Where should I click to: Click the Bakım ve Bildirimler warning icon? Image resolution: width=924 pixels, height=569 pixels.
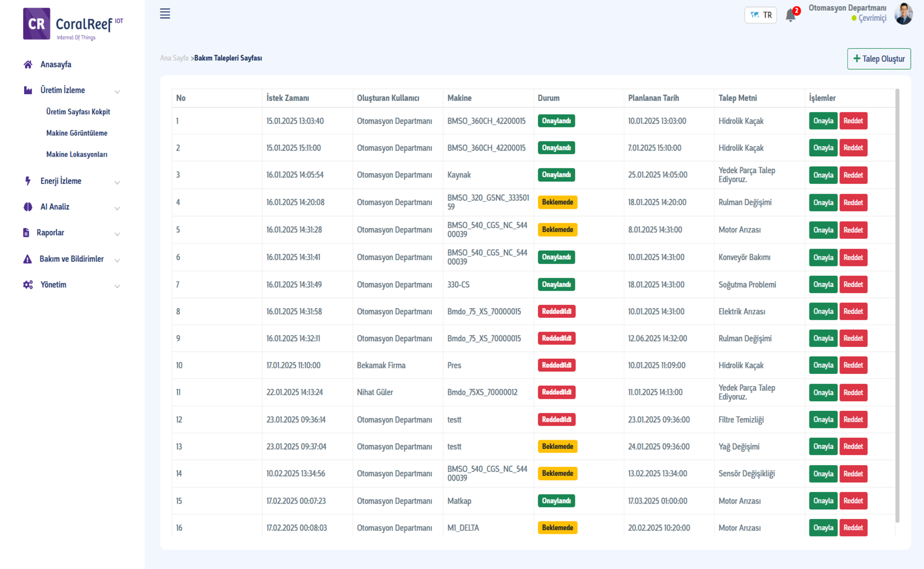point(27,259)
